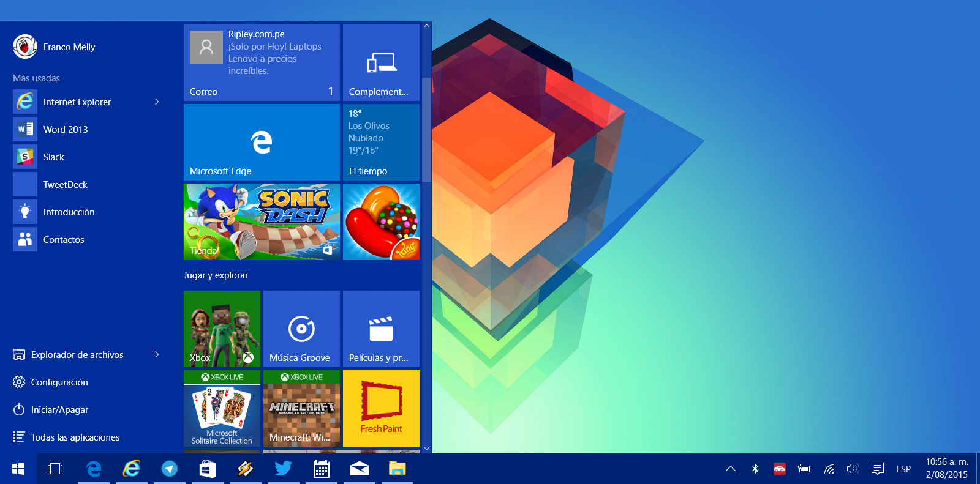Open the volume control tray icon
The image size is (980, 484).
[853, 469]
